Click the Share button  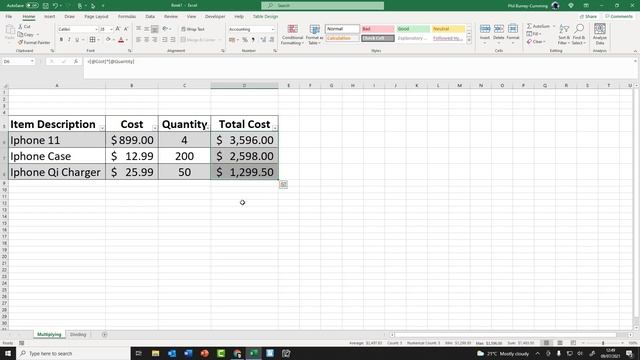[x=588, y=16]
